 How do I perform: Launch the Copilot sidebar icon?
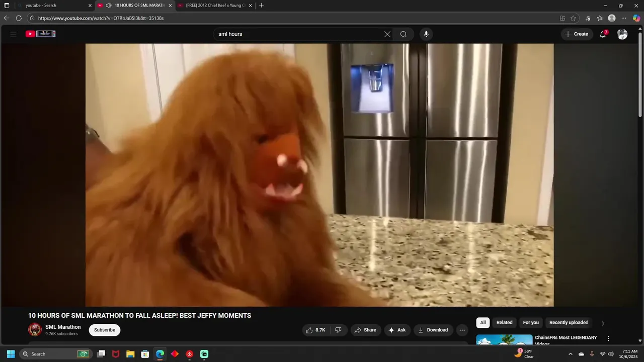pos(636,18)
